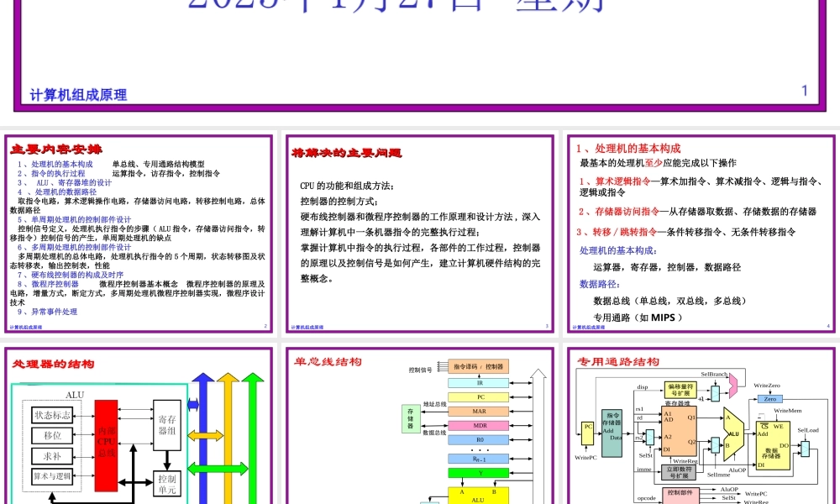Click the line 运算器,寄存器,控制器,数据路径
Image resolution: width=840 pixels, height=504 pixels.
667,267
